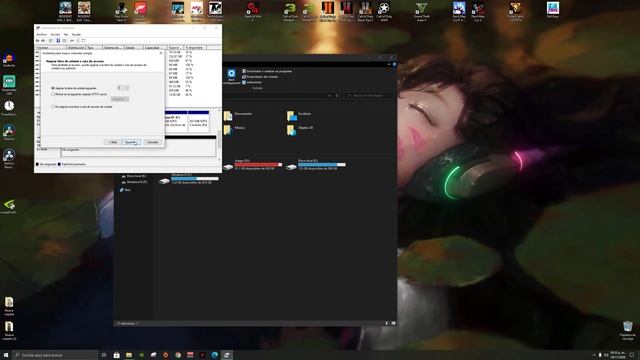The width and height of the screenshot is (640, 360).
Task: Click the Cancelar button in the wizard
Action: (x=152, y=142)
